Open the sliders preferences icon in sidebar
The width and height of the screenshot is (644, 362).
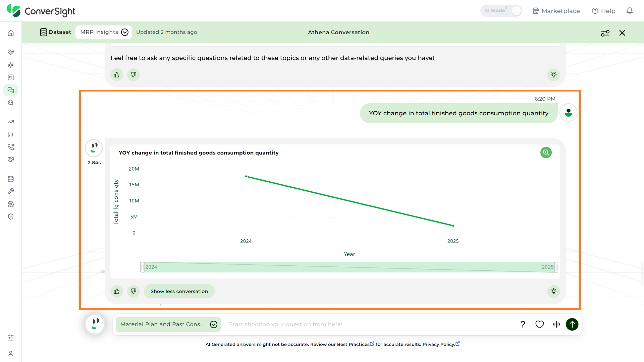(x=11, y=338)
